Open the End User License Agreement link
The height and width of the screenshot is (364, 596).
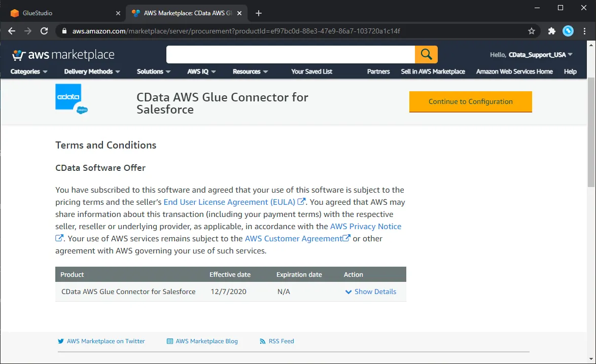point(229,202)
